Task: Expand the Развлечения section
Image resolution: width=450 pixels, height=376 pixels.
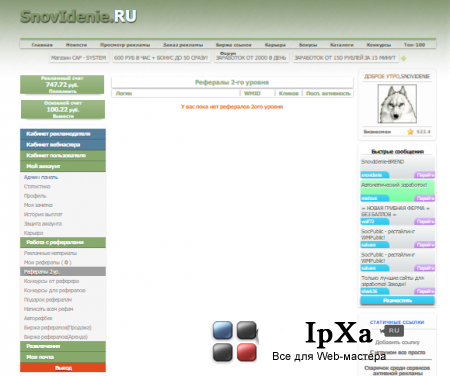Action: (63, 346)
